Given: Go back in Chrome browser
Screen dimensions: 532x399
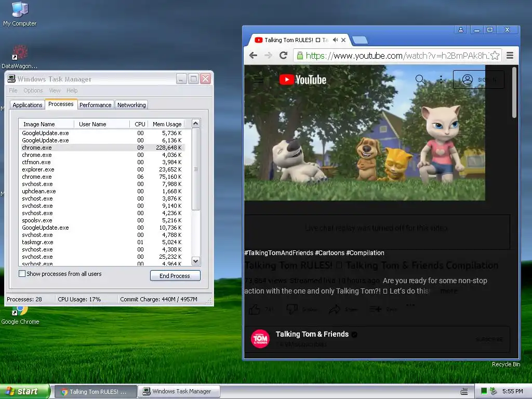Looking at the screenshot, I should click(x=253, y=55).
